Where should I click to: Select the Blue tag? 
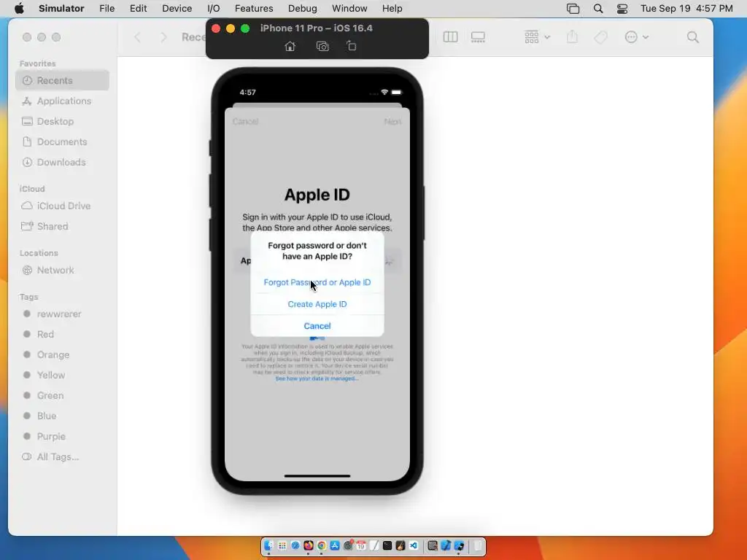click(x=63, y=416)
